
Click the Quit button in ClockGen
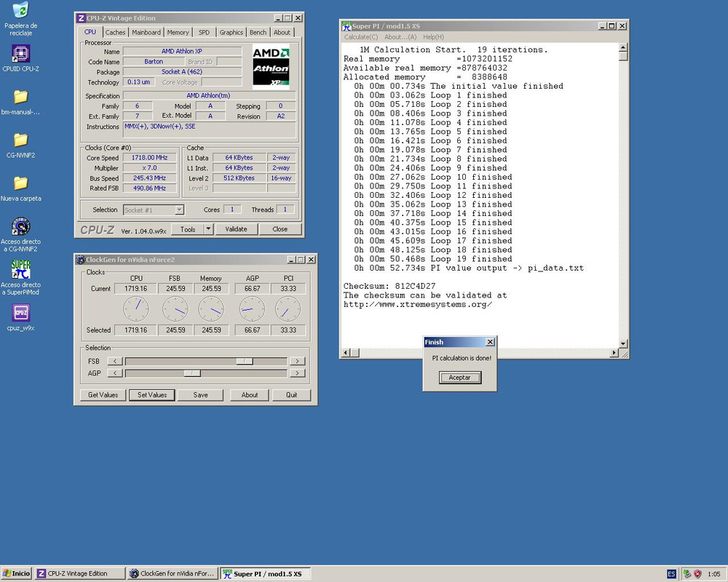click(x=292, y=395)
